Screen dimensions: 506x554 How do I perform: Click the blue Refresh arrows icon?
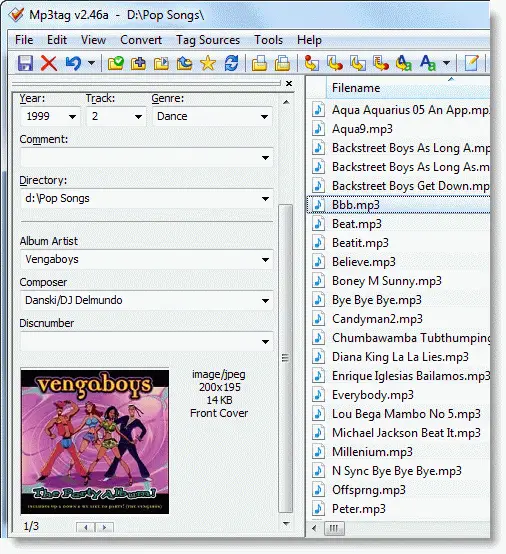tap(231, 64)
